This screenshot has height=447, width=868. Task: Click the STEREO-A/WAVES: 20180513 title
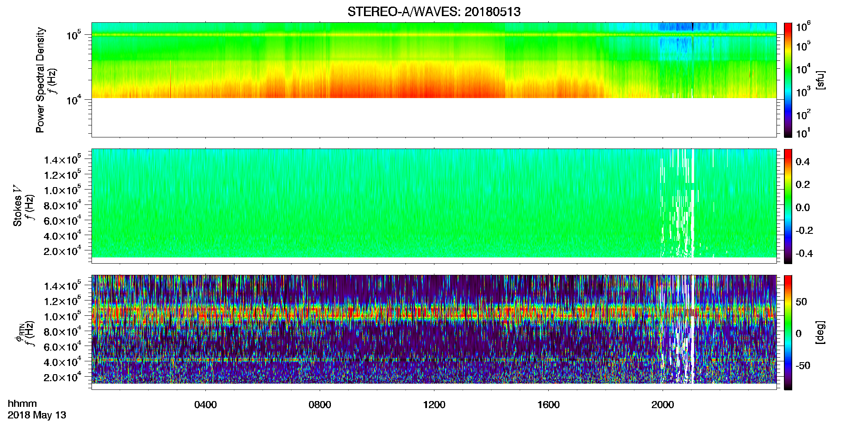(434, 12)
